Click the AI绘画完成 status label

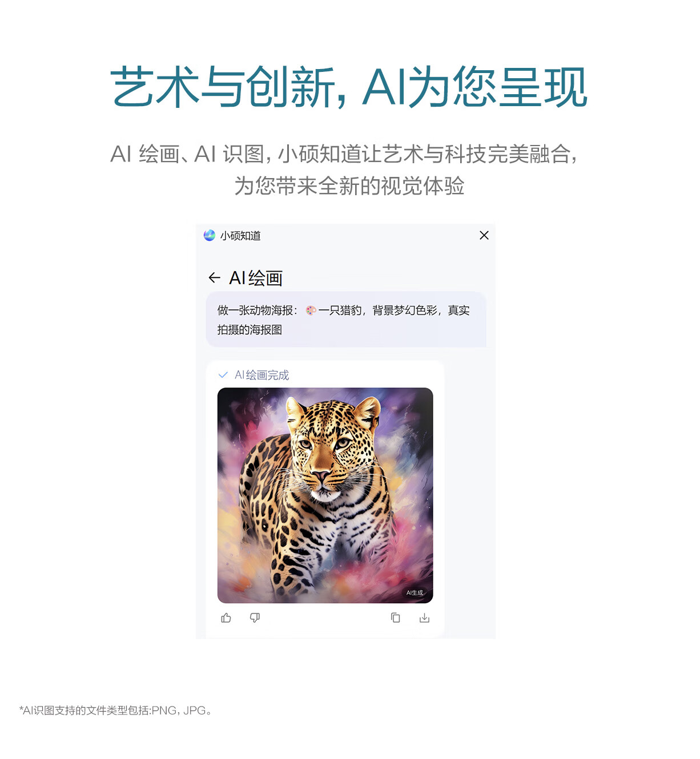(262, 375)
